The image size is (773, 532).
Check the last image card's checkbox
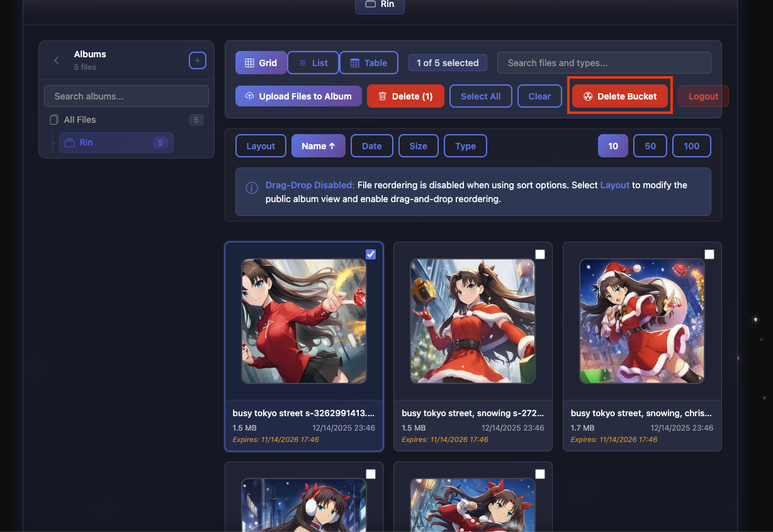pos(540,474)
